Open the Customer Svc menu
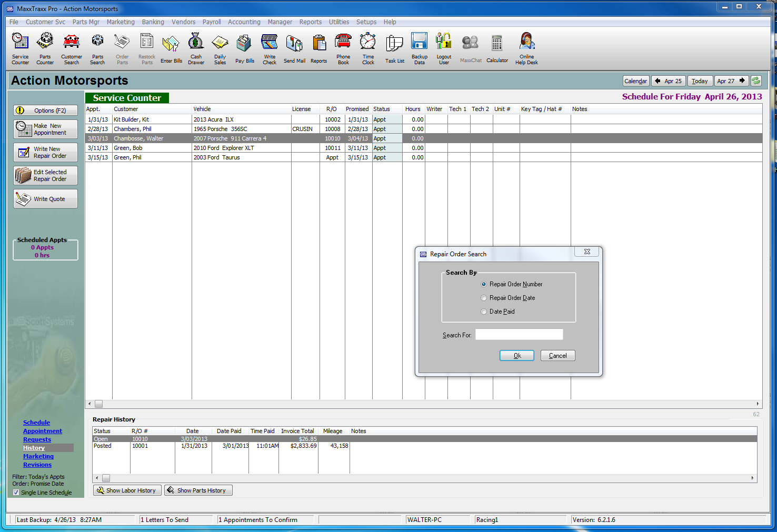Image resolution: width=777 pixels, height=532 pixels. [46, 22]
